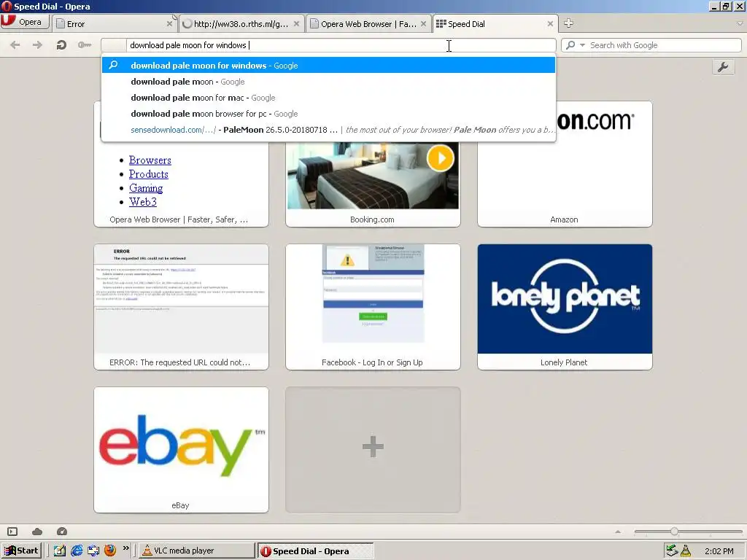The width and height of the screenshot is (747, 560).
Task: Open the Booking.com speed dial
Action: click(x=373, y=183)
